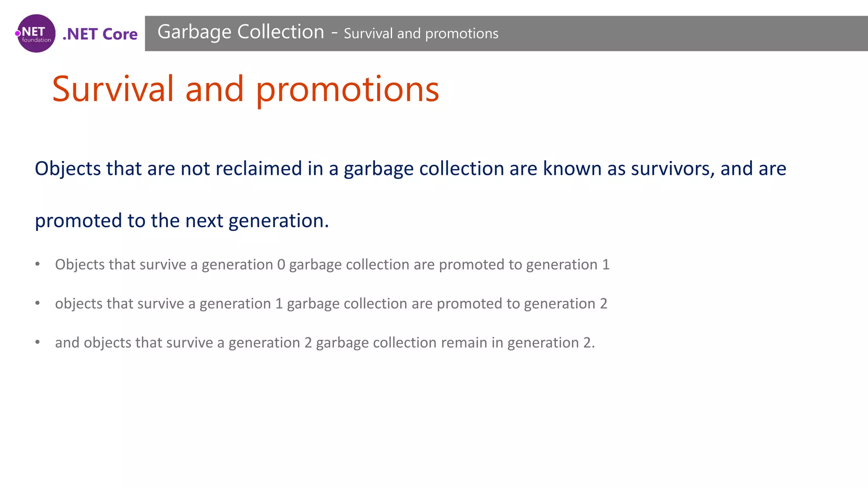Click the small pink dot on logo
The image size is (868, 488).
point(18,33)
